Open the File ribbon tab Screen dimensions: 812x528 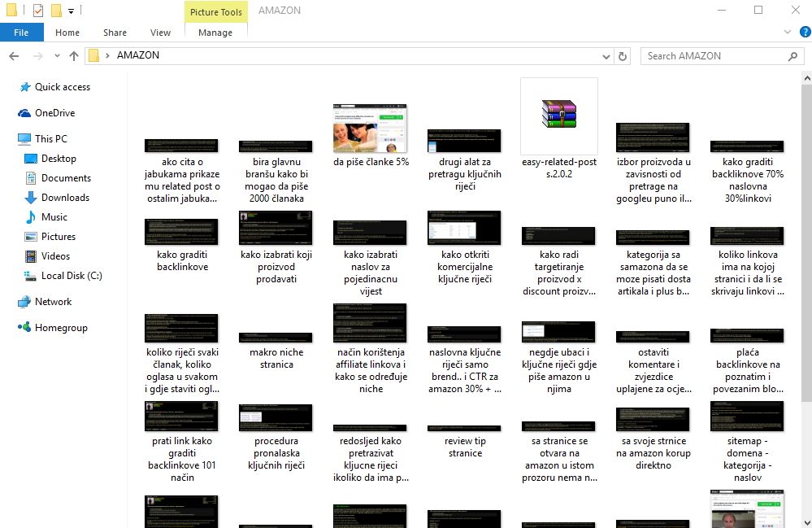tap(21, 32)
